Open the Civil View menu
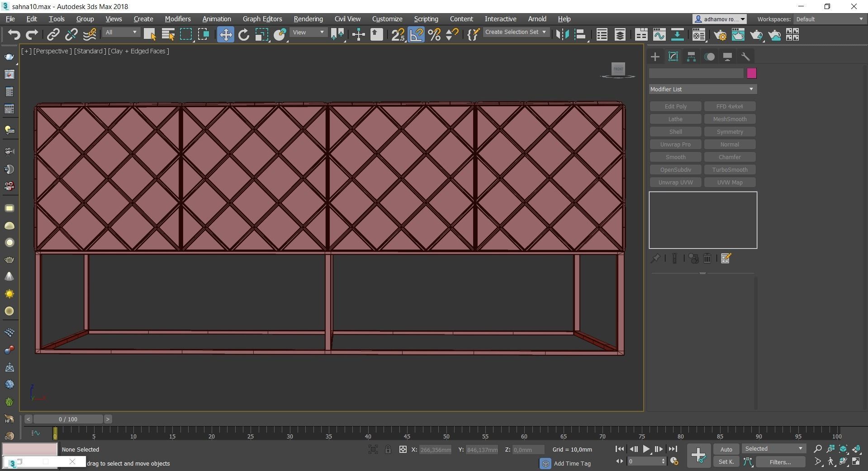This screenshot has width=868, height=471. [x=347, y=19]
